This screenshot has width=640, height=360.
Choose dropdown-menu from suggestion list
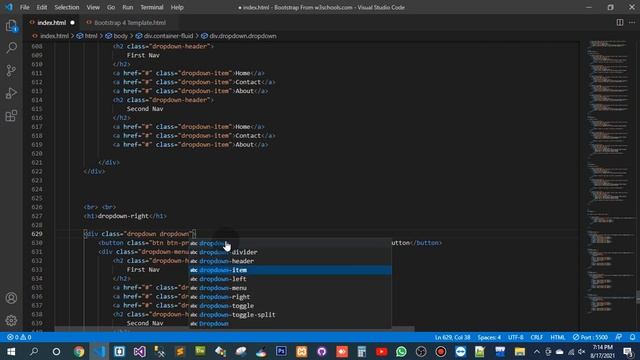[290, 288]
